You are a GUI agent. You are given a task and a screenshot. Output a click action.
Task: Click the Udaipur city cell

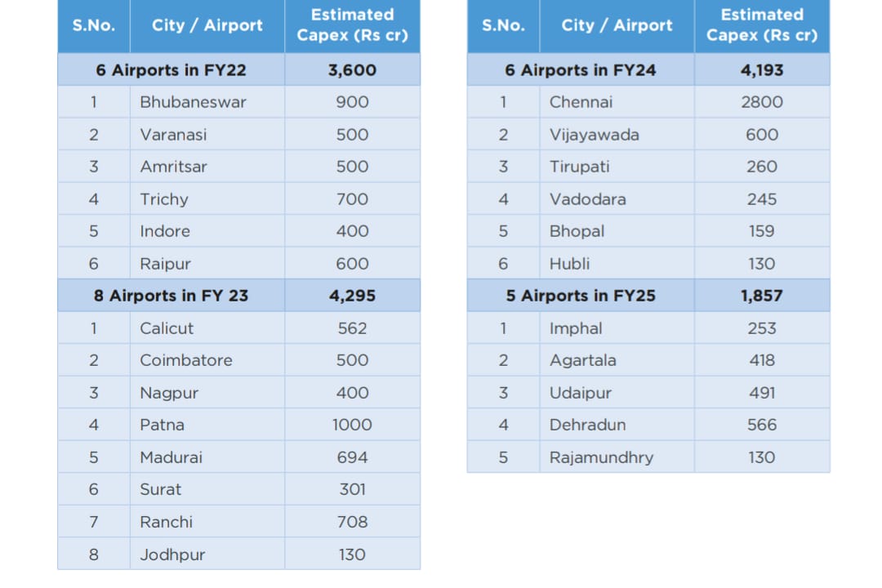point(580,393)
